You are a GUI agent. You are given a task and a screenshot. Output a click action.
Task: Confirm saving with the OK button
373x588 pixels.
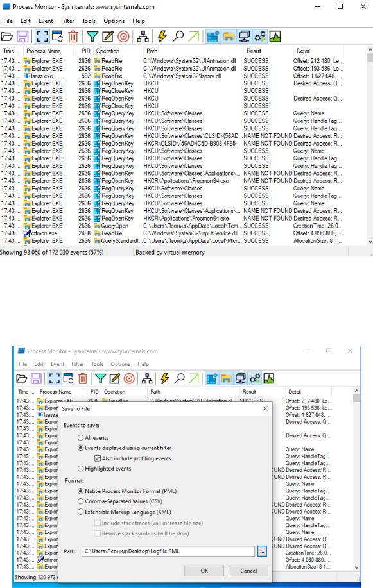pos(204,571)
